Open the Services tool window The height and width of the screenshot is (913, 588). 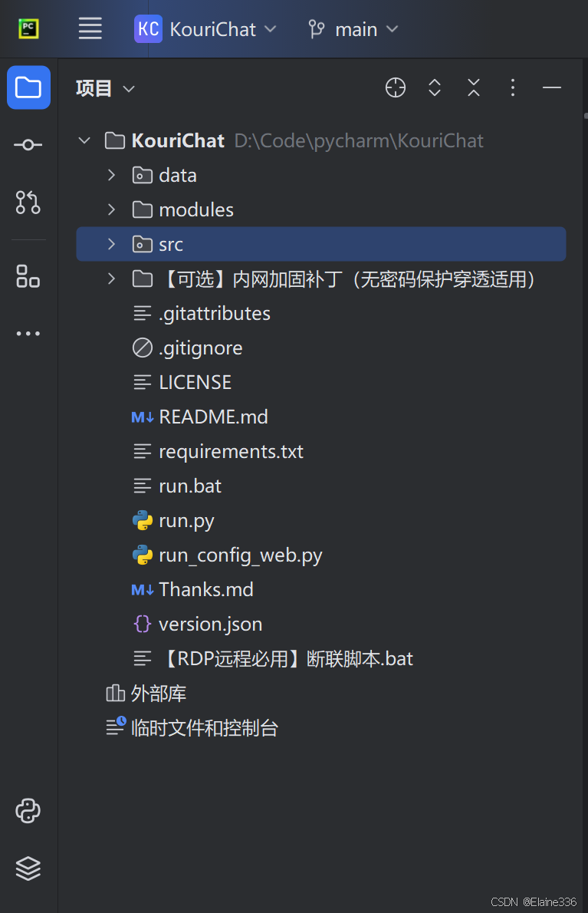(28, 869)
